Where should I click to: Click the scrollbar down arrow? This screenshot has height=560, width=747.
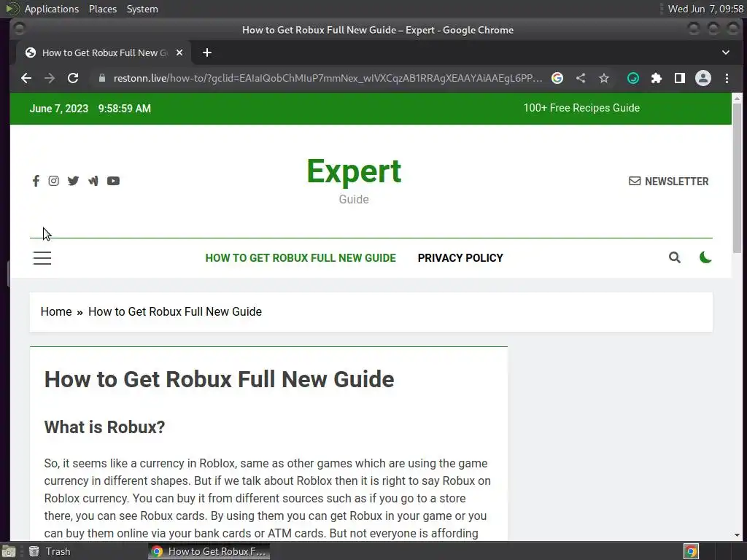tap(737, 535)
